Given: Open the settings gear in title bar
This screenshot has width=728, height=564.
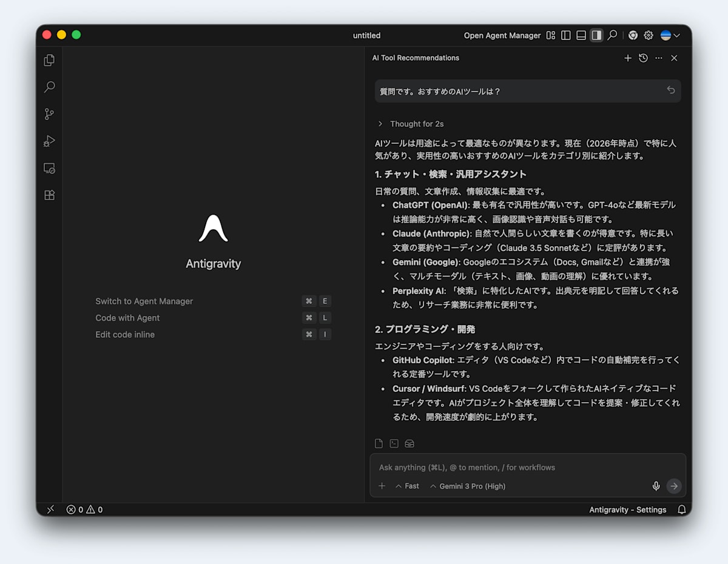Looking at the screenshot, I should click(649, 35).
